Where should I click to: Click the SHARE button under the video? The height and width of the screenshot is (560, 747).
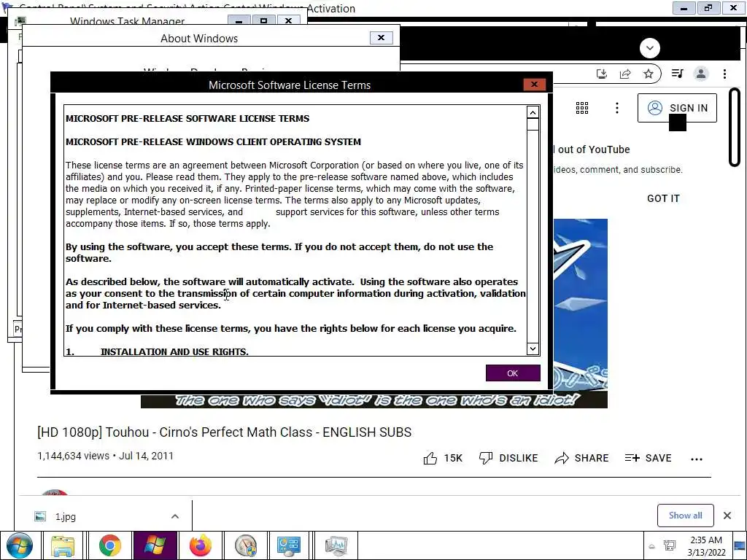[x=581, y=458]
